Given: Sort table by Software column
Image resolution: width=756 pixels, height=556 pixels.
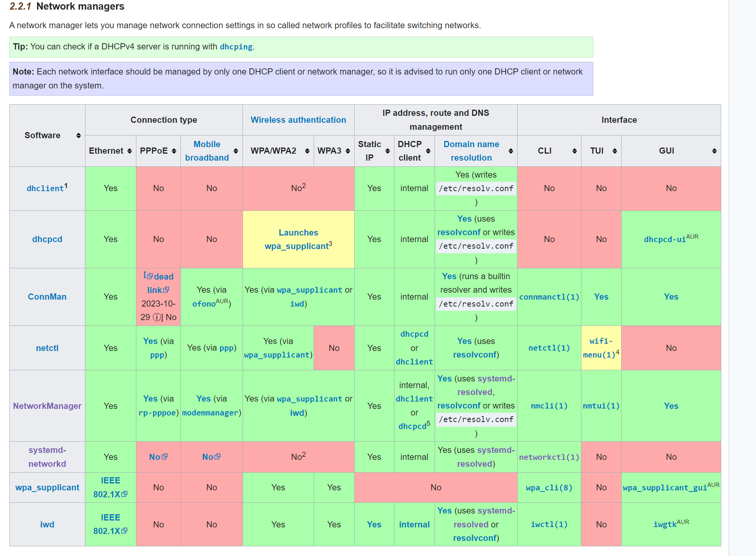Looking at the screenshot, I should click(x=78, y=136).
